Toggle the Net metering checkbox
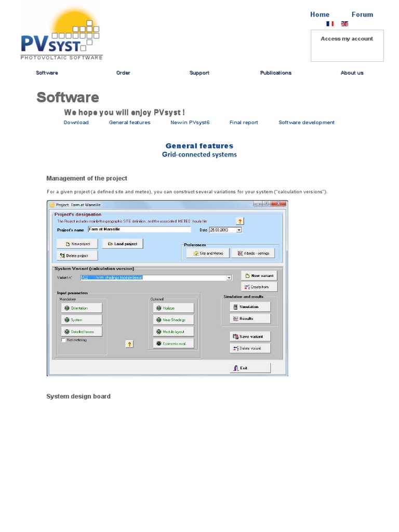The width and height of the screenshot is (399, 532). click(x=63, y=340)
